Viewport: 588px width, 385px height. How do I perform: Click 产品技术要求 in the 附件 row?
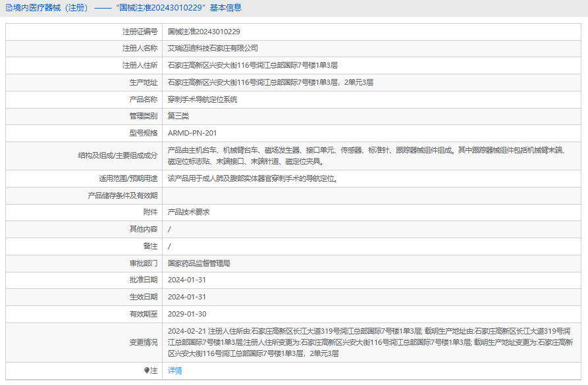(188, 212)
